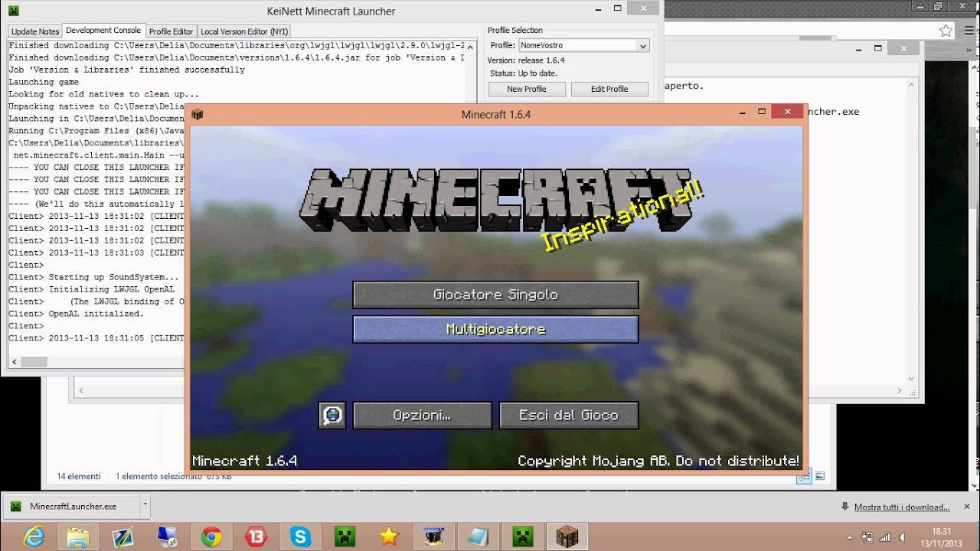Click '14 elementi' in Explorer status bar
The image size is (980, 551).
tap(78, 476)
